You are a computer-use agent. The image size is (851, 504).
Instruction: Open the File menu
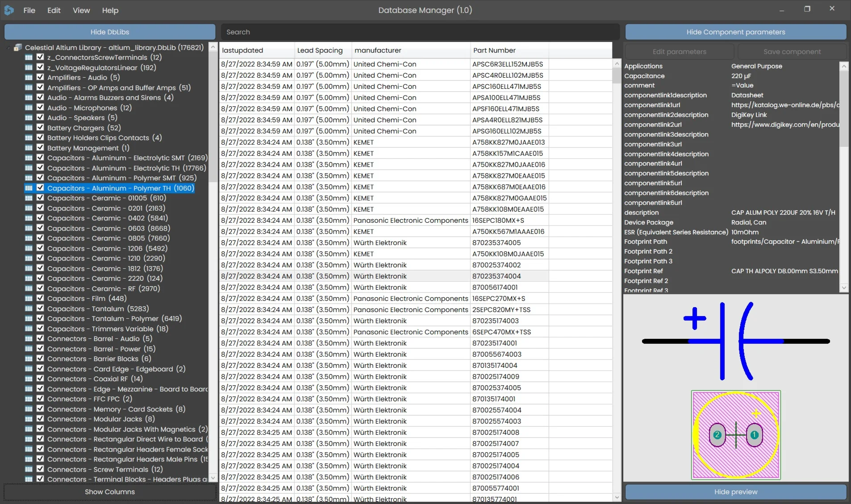click(29, 10)
